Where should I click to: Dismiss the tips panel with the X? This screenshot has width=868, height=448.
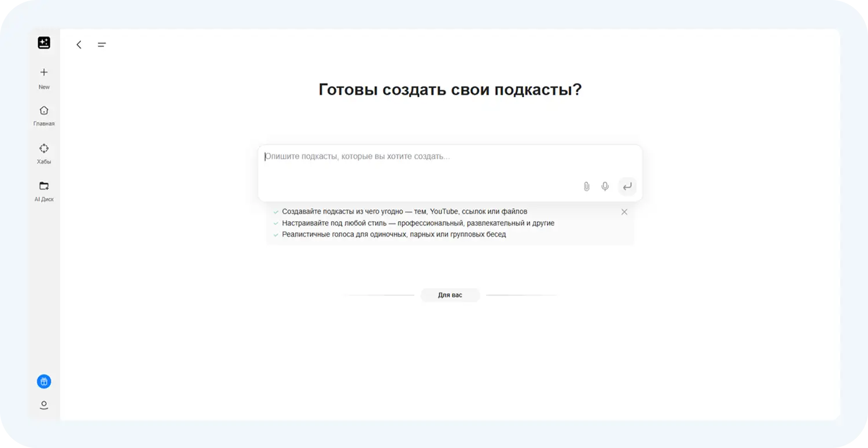pyautogui.click(x=624, y=212)
